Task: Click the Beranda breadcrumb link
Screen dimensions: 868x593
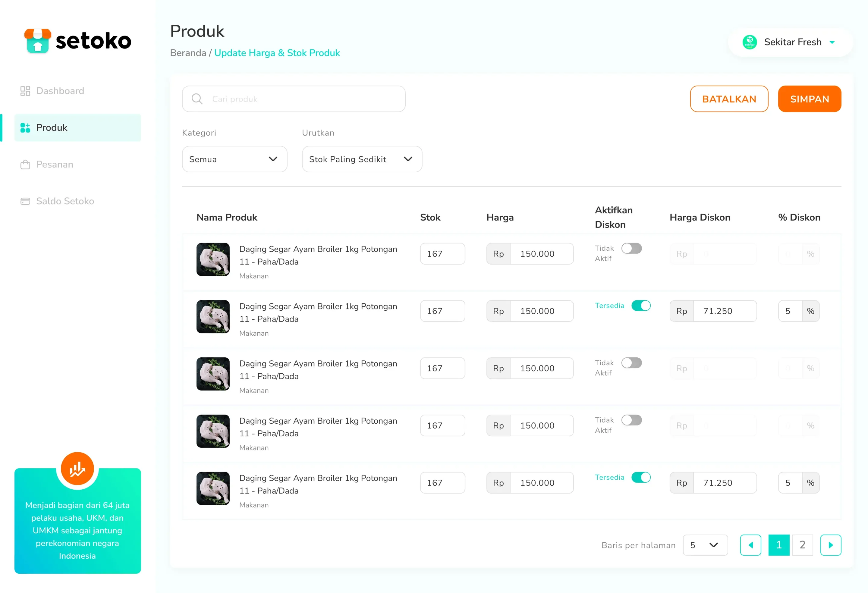Action: (x=188, y=53)
